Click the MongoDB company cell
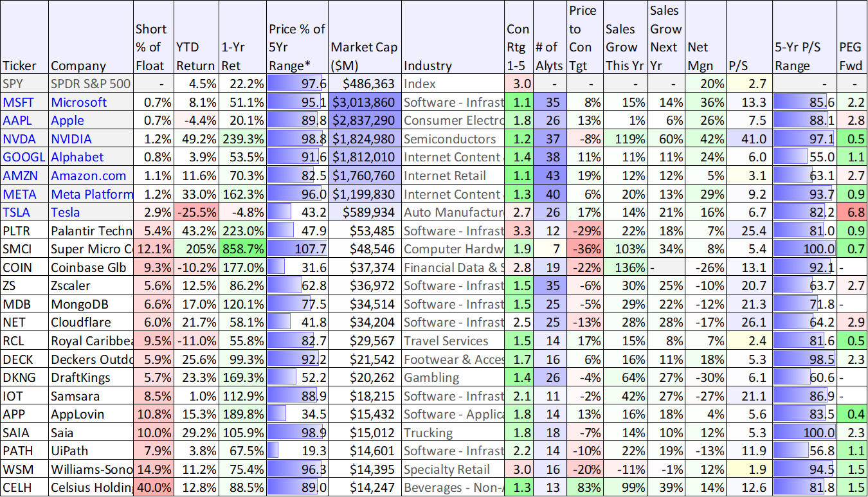Screen dimensions: 868x497 tap(91, 304)
